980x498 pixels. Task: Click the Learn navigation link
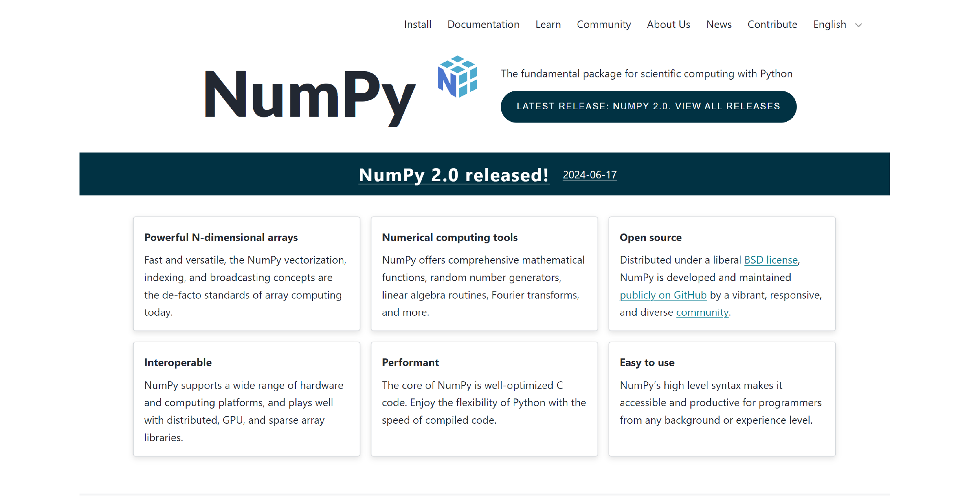[x=547, y=24]
